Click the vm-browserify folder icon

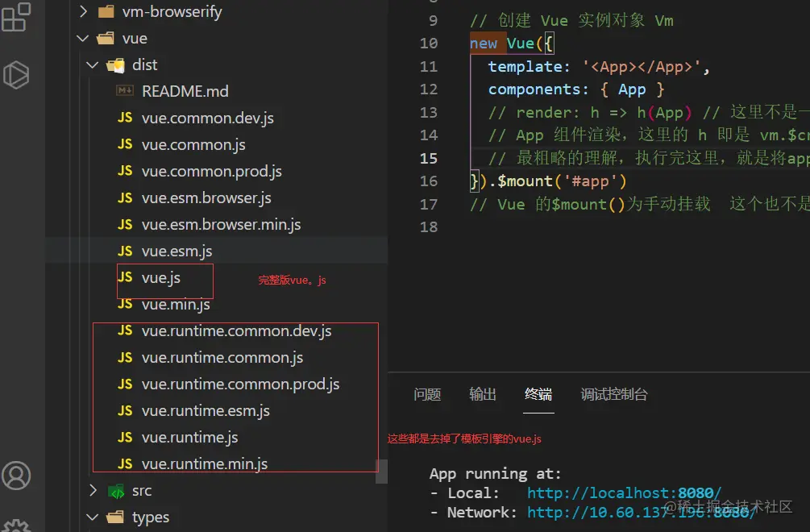(x=106, y=11)
